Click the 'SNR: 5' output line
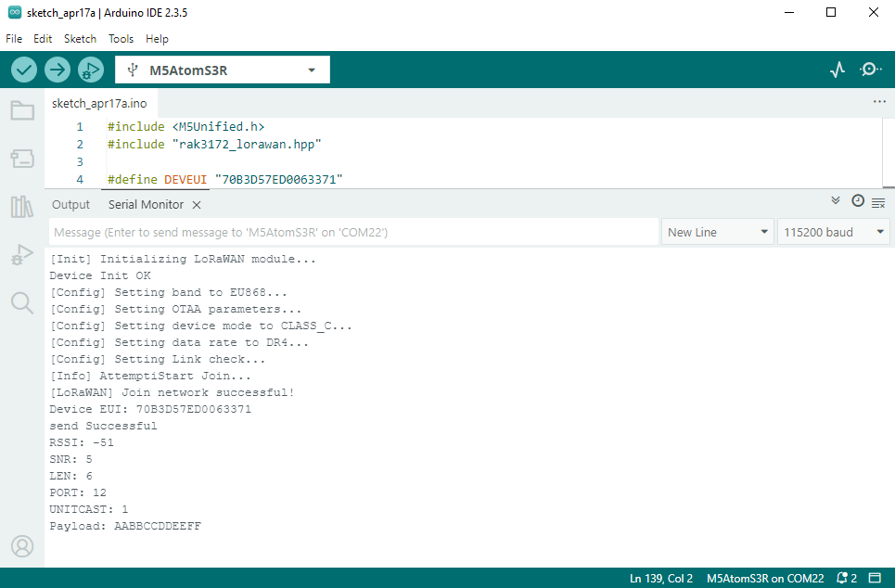The width and height of the screenshot is (895, 588). [70, 460]
